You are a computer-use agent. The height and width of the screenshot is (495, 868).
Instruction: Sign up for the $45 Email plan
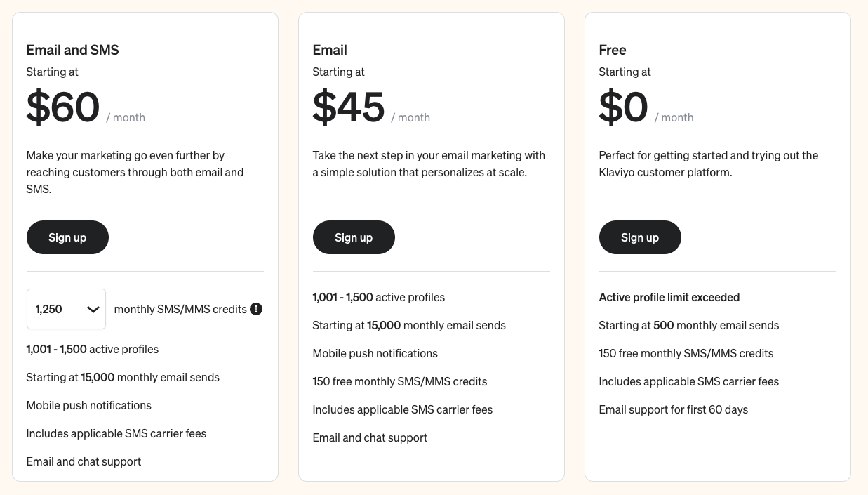pos(354,237)
